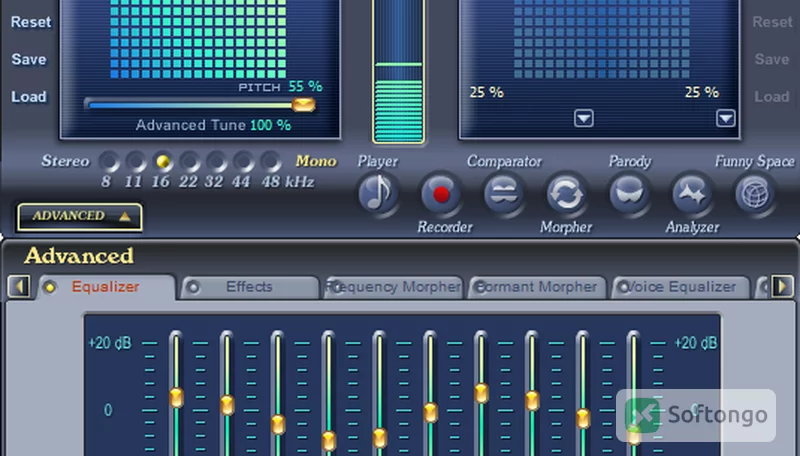800x456 pixels.
Task: Open the Funny Space globe icon
Action: (x=755, y=194)
